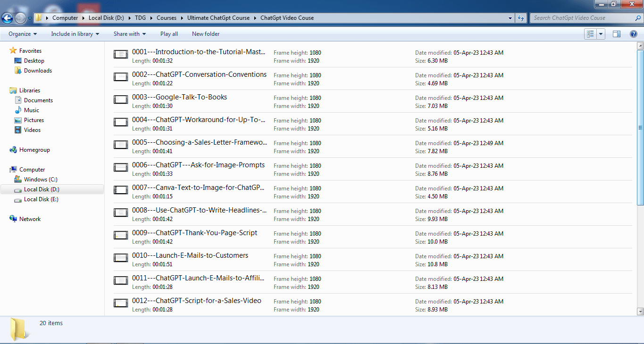
Task: Open Local Disk (E:) in navigation pane
Action: coord(42,199)
